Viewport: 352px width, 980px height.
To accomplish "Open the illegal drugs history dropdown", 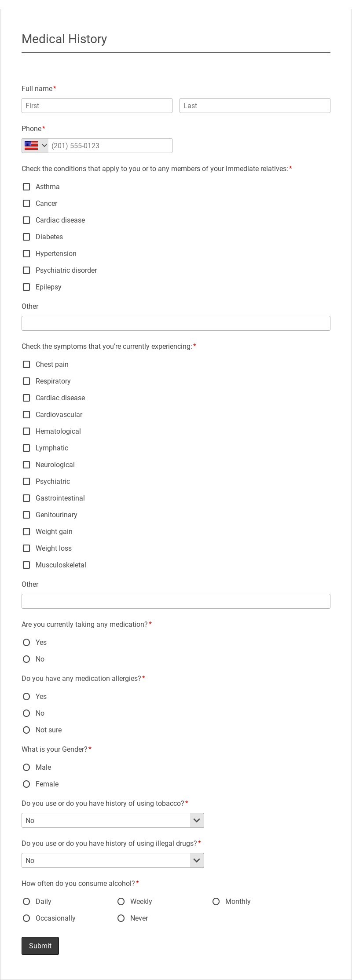I will tap(113, 860).
